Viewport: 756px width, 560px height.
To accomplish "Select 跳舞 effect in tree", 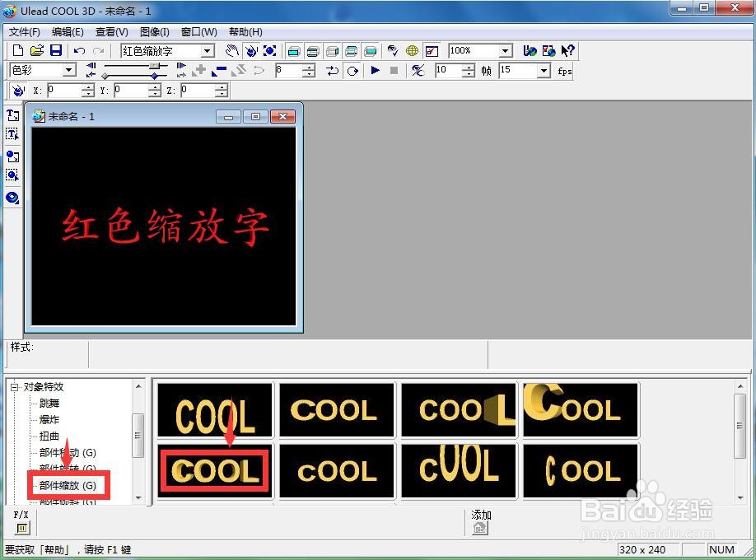I will pyautogui.click(x=49, y=404).
